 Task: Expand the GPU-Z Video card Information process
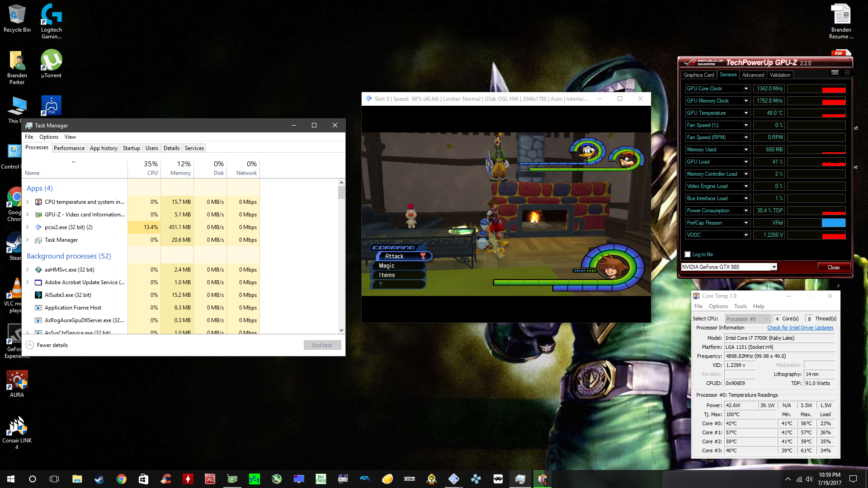pos(28,215)
